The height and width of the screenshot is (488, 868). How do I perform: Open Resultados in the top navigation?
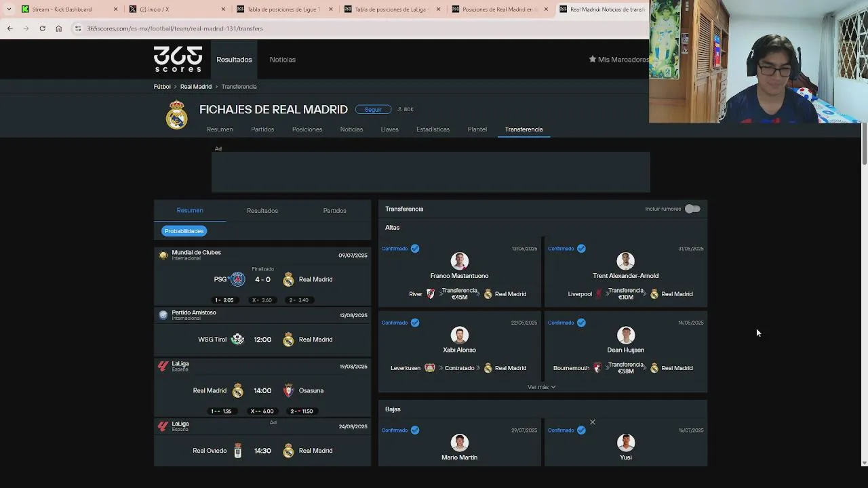[234, 60]
